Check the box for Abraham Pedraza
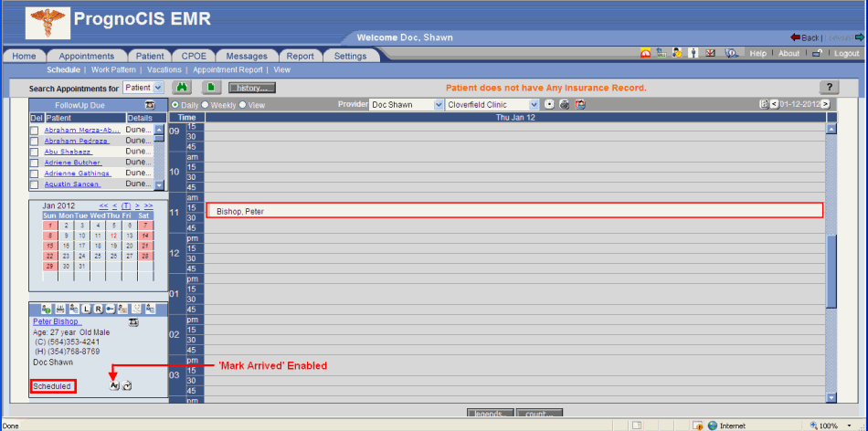868x431 pixels. tap(35, 142)
